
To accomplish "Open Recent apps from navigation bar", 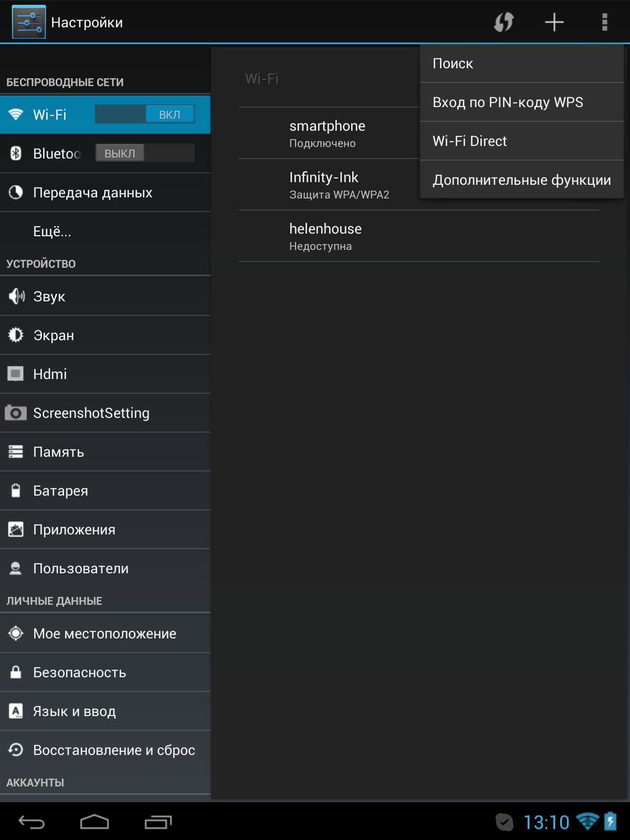I will 158,822.
